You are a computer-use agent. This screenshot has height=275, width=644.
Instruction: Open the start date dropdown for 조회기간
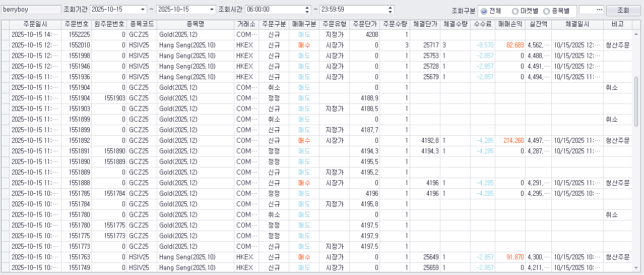click(143, 10)
